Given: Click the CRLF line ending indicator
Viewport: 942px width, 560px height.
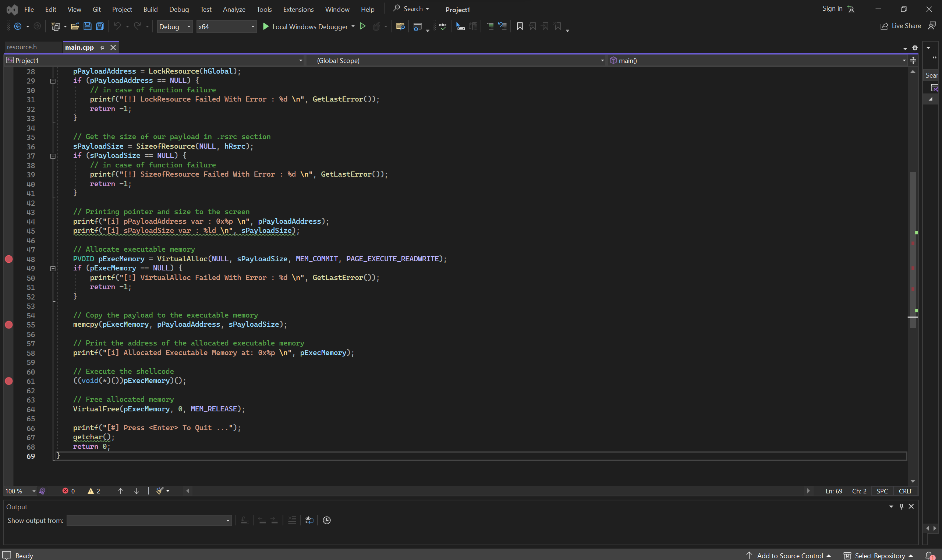Looking at the screenshot, I should coord(906,491).
